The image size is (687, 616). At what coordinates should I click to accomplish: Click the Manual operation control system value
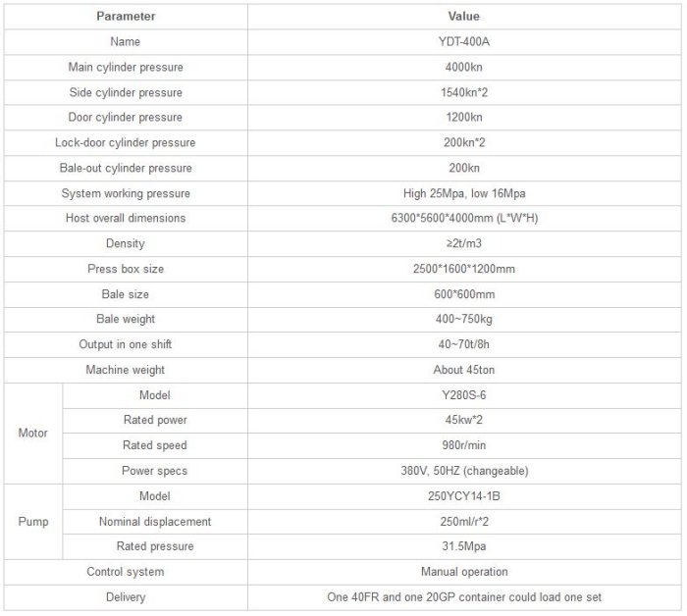tap(464, 572)
